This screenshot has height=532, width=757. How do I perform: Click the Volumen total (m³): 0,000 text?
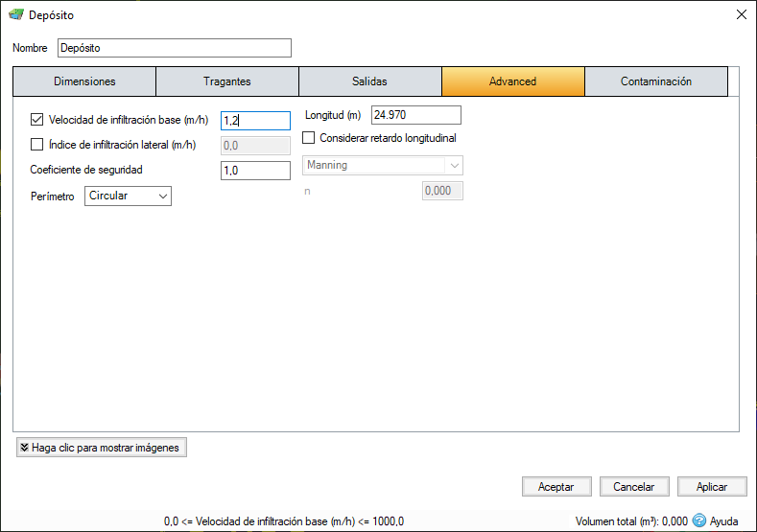tap(631, 521)
